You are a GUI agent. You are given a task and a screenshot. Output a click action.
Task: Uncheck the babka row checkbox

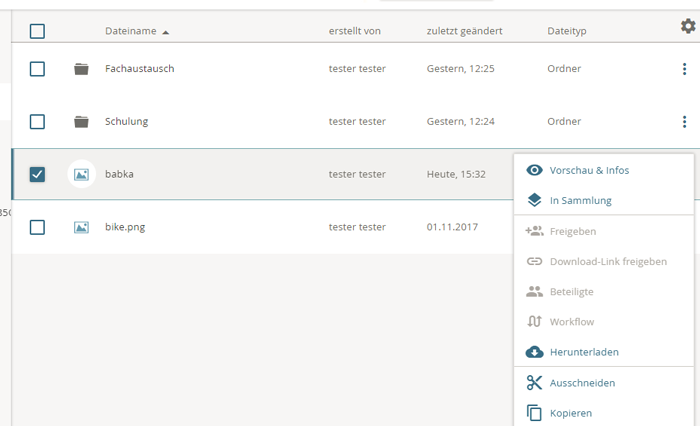(x=37, y=174)
